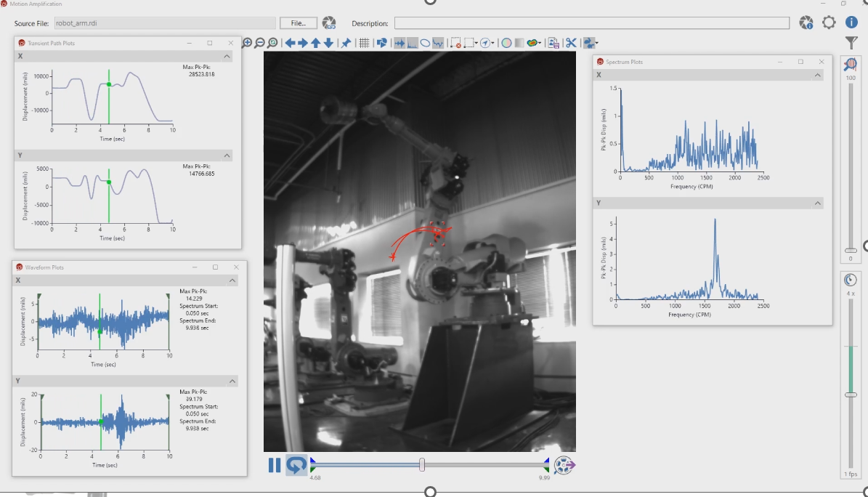This screenshot has height=497, width=868.
Task: Collapse the X plot in Transient Path Plots
Action: pyautogui.click(x=227, y=56)
